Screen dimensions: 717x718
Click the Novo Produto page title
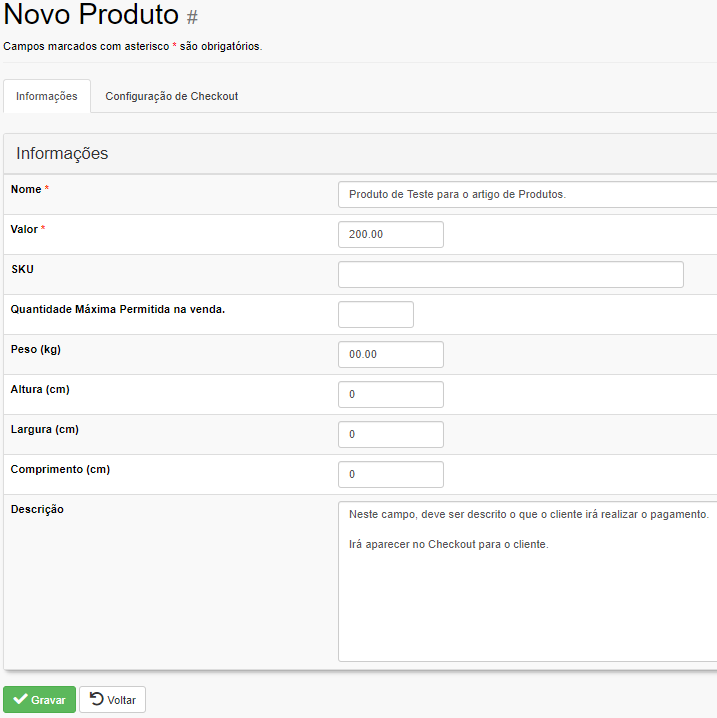91,15
